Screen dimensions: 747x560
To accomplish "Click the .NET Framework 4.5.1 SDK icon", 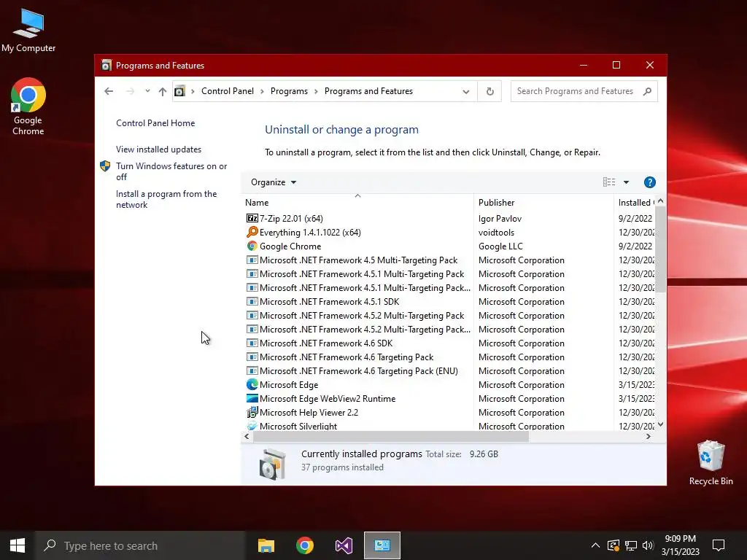I will click(x=252, y=301).
